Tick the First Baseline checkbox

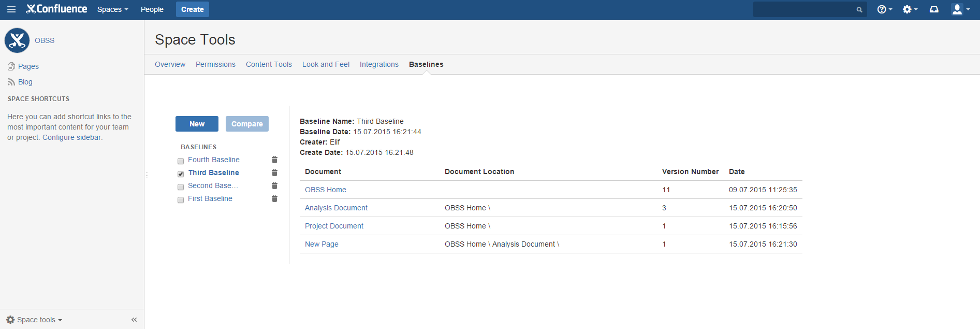tap(181, 200)
